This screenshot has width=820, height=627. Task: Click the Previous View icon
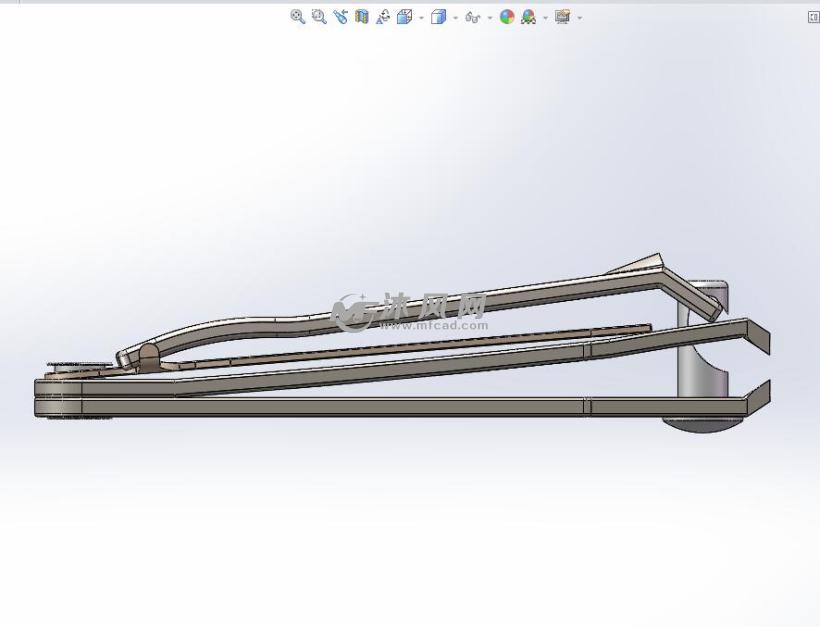pos(341,17)
